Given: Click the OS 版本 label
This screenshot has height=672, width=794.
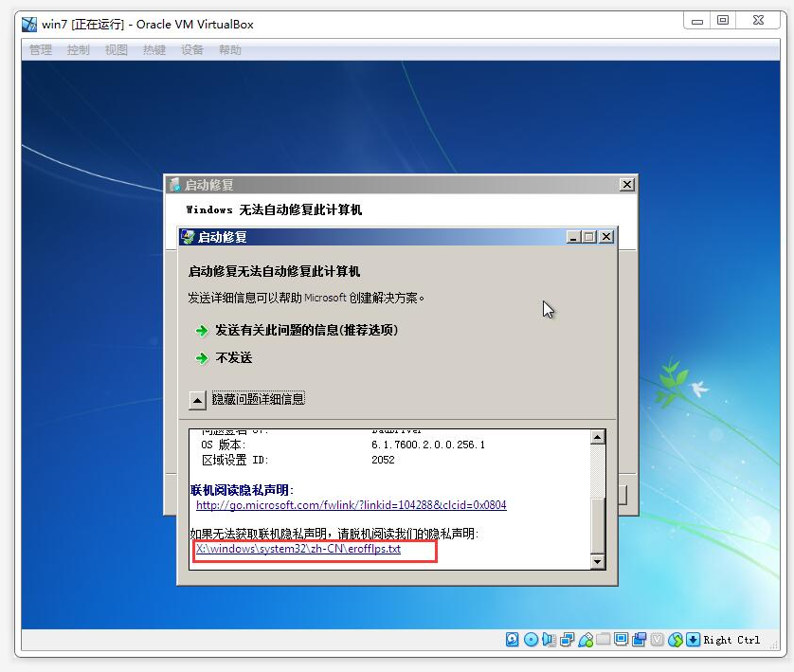Looking at the screenshot, I should click(x=223, y=445).
